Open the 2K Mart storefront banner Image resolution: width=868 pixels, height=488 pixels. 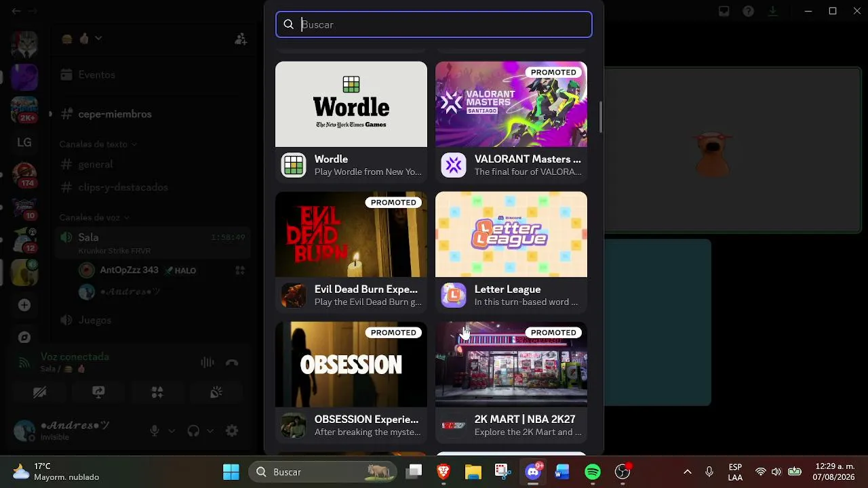pos(511,365)
